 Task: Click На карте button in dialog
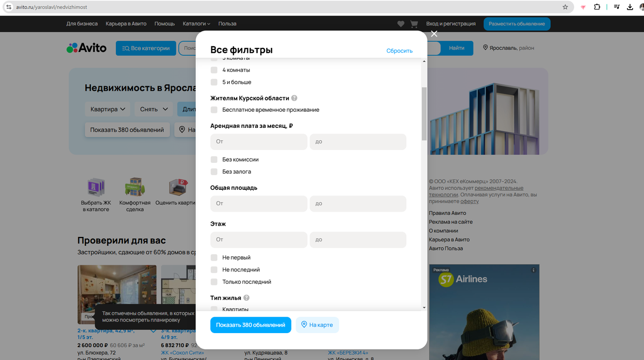pos(317,325)
